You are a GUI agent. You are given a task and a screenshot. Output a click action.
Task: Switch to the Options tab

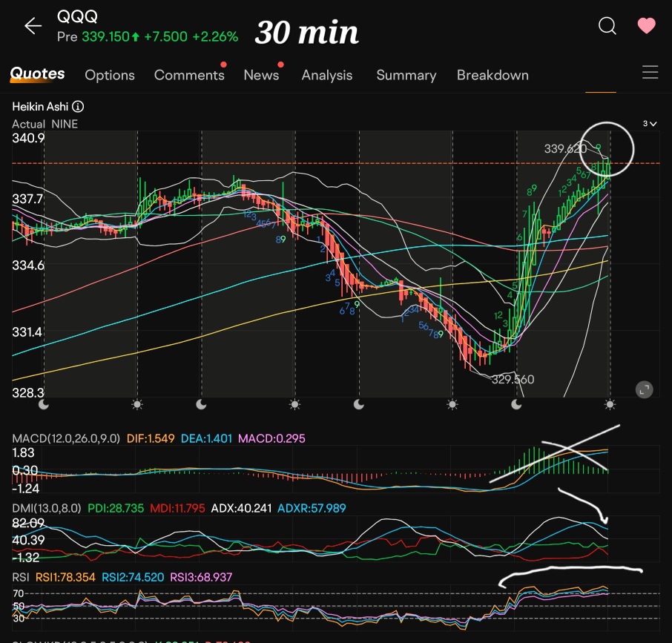[110, 75]
